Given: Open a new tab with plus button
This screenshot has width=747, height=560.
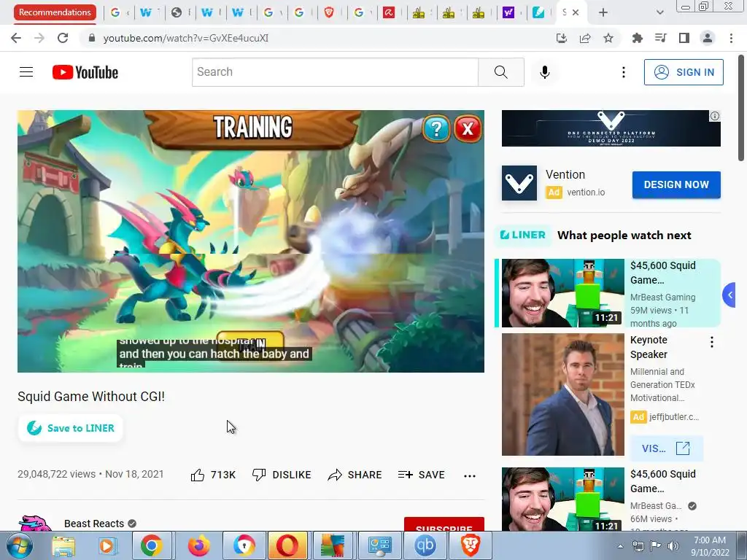Looking at the screenshot, I should coord(603,12).
